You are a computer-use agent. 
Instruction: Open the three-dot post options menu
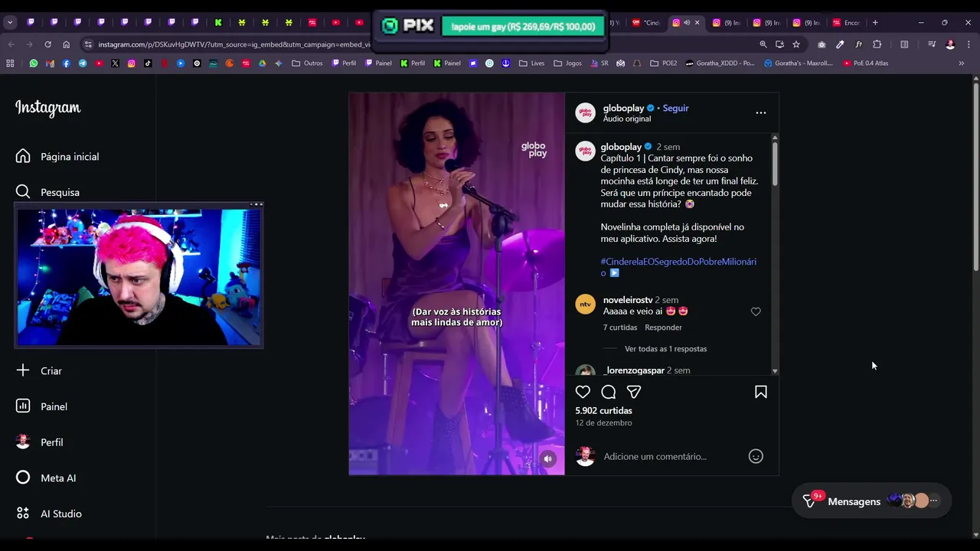(x=761, y=112)
